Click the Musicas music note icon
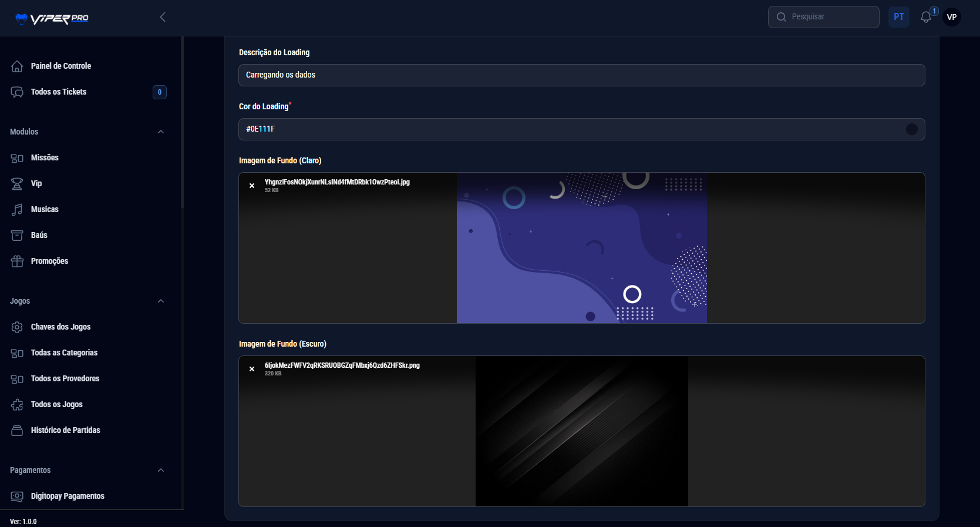Image resolution: width=980 pixels, height=527 pixels. click(17, 210)
